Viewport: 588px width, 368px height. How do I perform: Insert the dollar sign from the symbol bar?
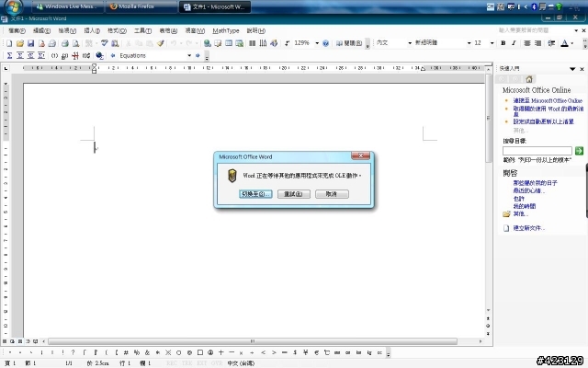(295, 352)
